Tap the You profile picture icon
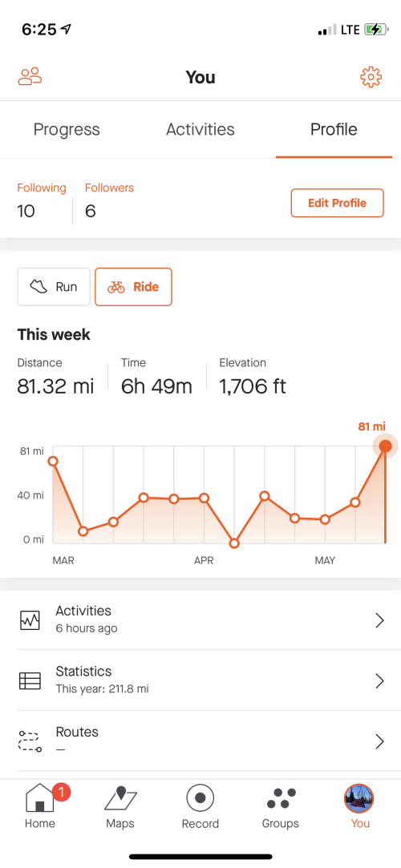Viewport: 401px width, 868px height. [x=359, y=798]
